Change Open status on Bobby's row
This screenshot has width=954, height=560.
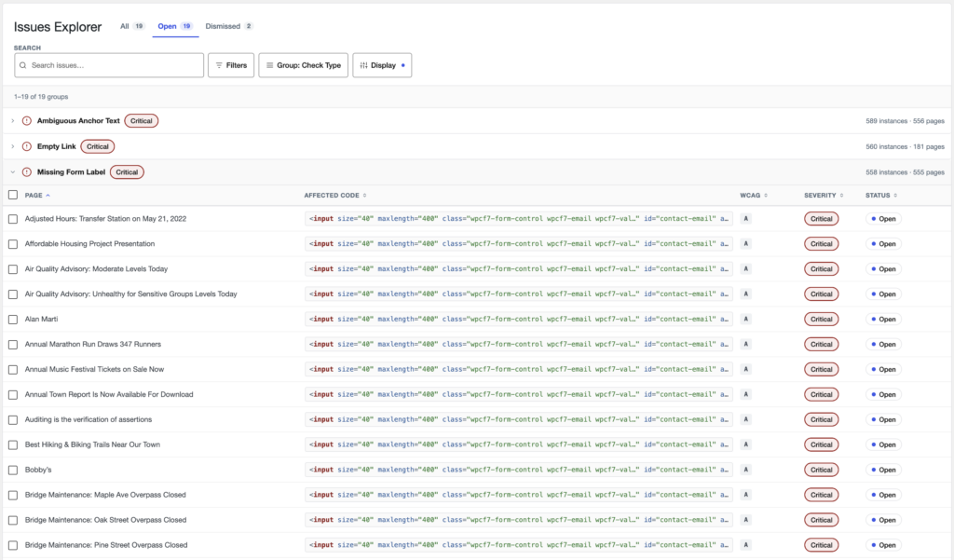coord(883,470)
